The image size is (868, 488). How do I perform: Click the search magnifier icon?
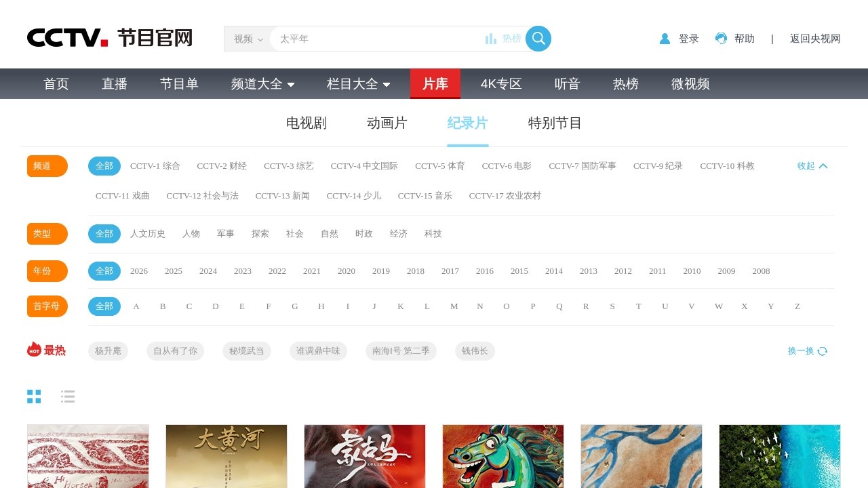[x=538, y=39]
